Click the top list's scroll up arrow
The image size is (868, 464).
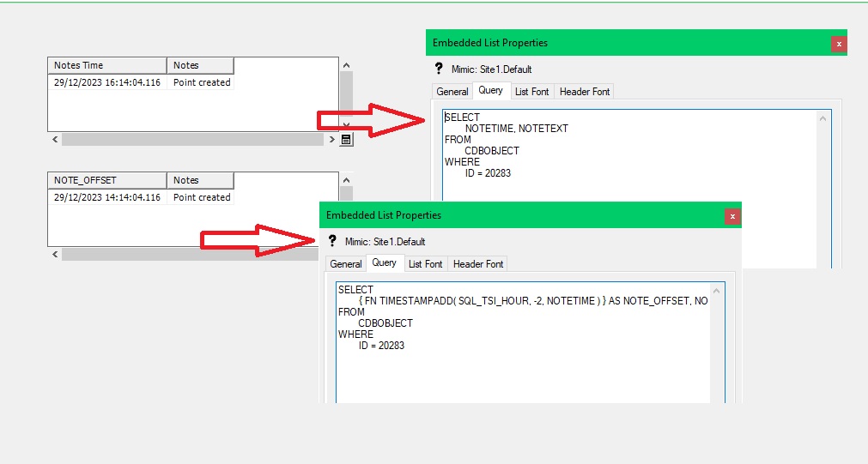tap(347, 65)
